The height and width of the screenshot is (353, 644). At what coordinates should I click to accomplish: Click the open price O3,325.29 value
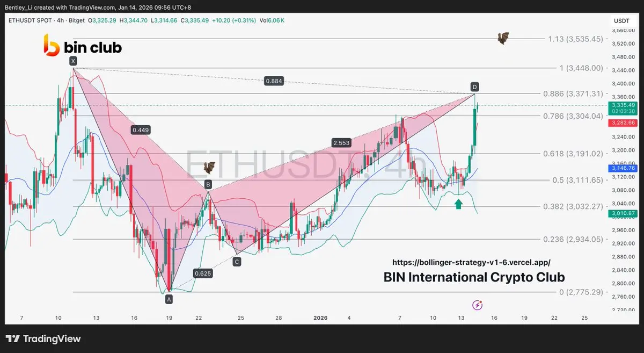click(103, 20)
